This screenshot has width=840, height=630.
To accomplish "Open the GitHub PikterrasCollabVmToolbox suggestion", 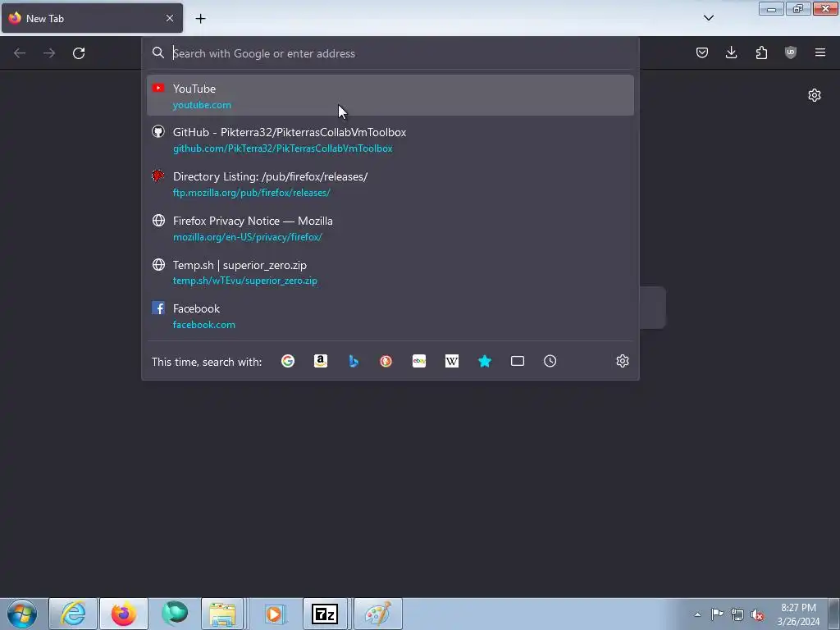I will (390, 139).
